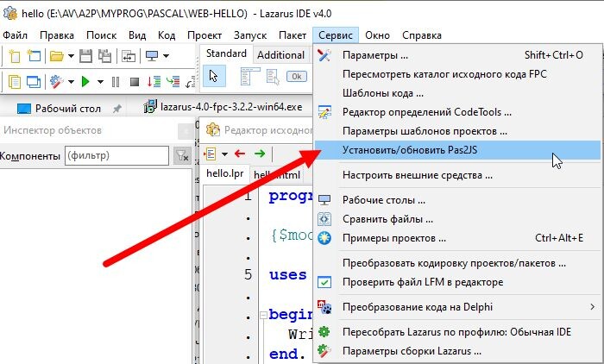Click the Open folder toolbar icon
The height and width of the screenshot is (364, 604).
coord(57,56)
